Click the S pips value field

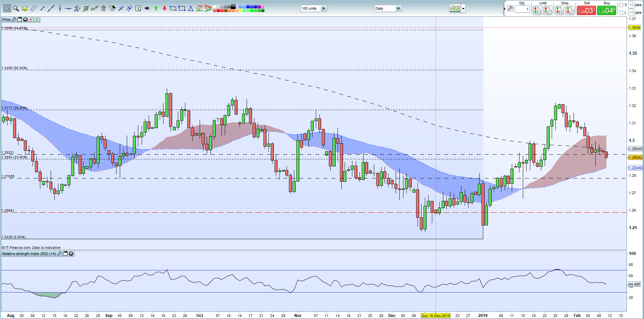[x=631, y=5]
